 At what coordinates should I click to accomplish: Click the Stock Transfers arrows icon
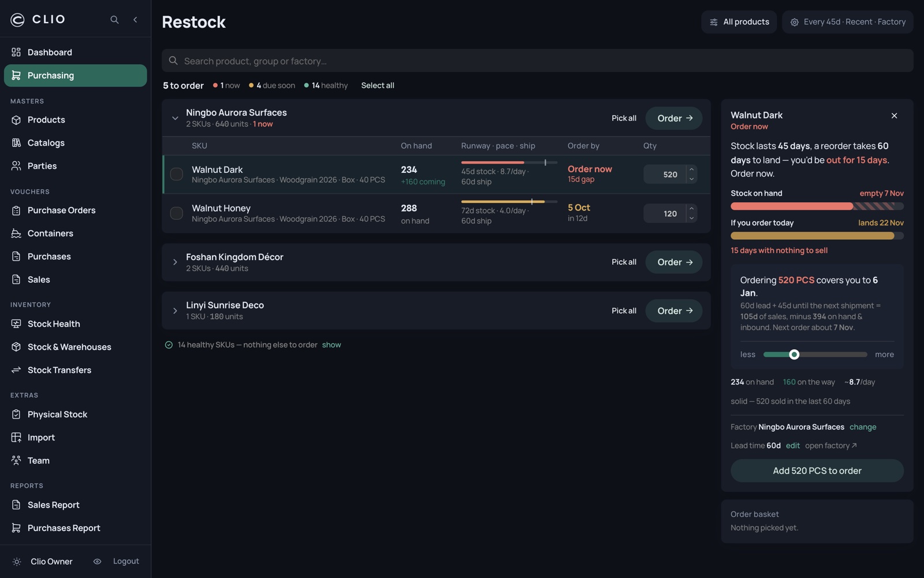(16, 370)
